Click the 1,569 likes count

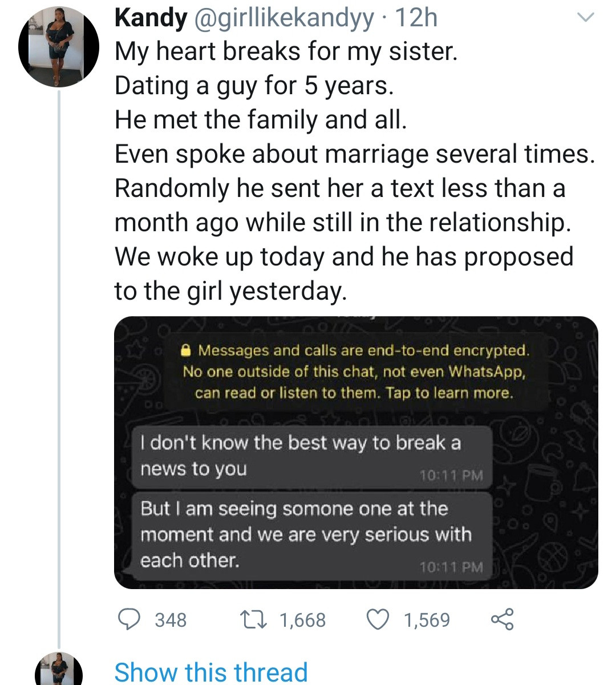[427, 620]
